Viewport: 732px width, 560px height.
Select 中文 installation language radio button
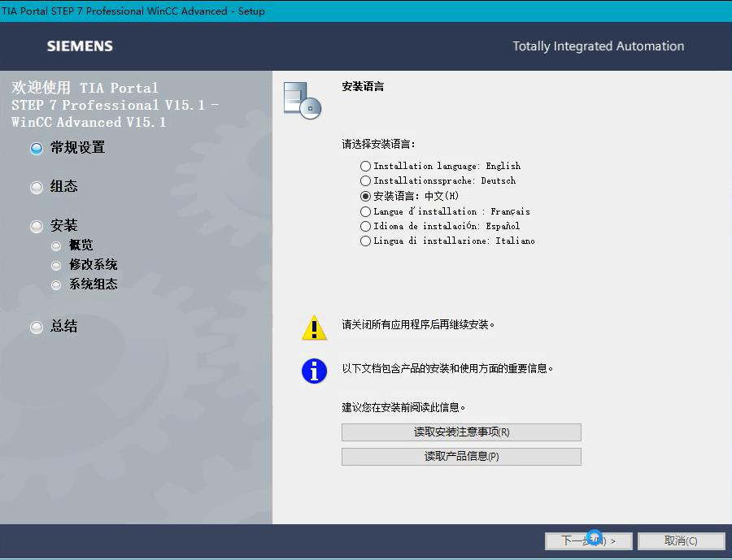click(x=365, y=196)
